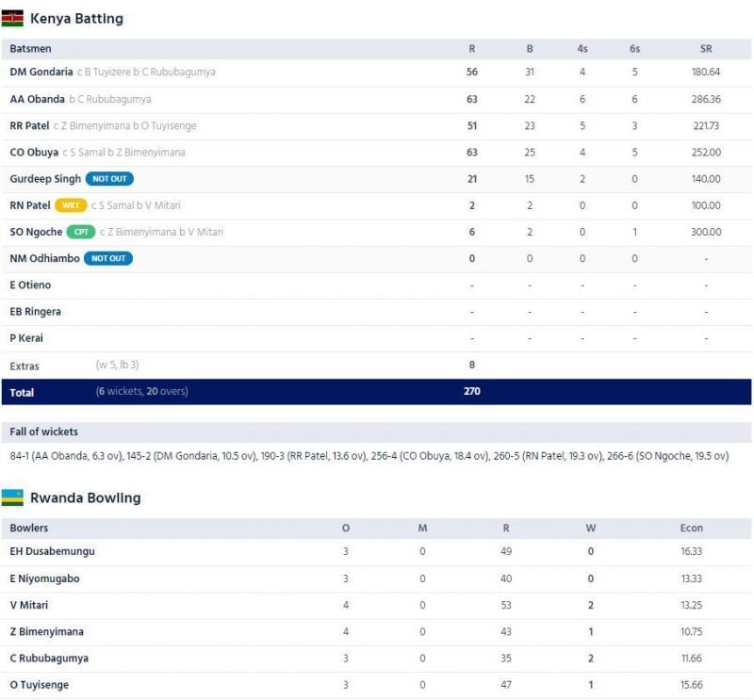754x700 pixels.
Task: Select bowler Z Bimenyimana
Action: [x=43, y=631]
